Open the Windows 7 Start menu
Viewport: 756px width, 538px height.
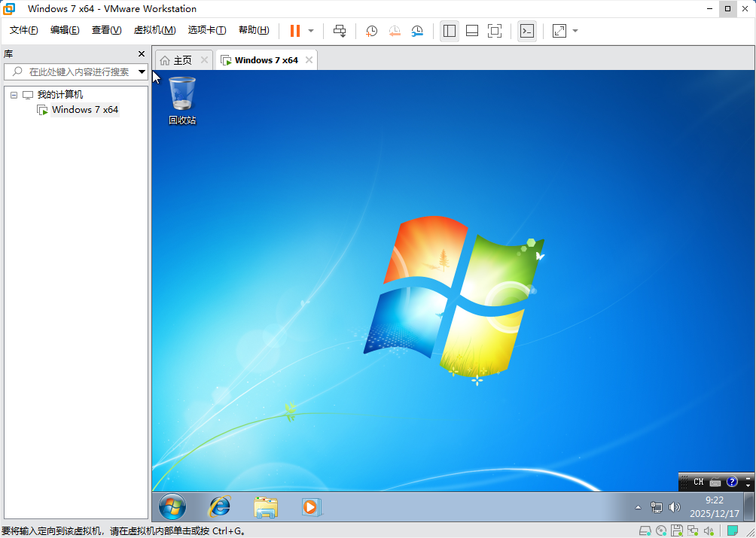click(172, 506)
